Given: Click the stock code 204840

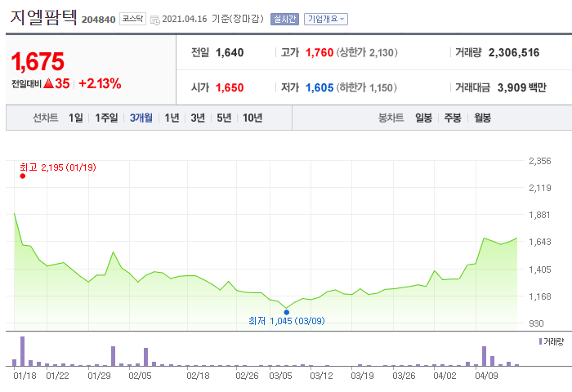Looking at the screenshot, I should tap(98, 20).
